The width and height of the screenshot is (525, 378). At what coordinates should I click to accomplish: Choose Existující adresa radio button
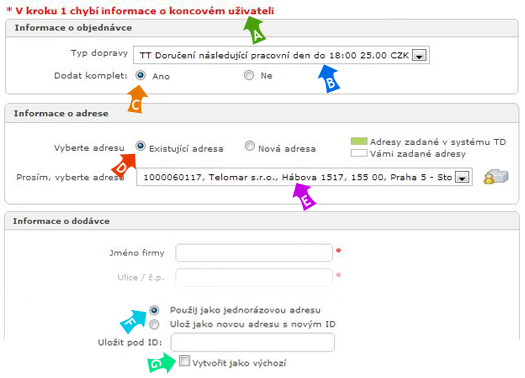140,146
